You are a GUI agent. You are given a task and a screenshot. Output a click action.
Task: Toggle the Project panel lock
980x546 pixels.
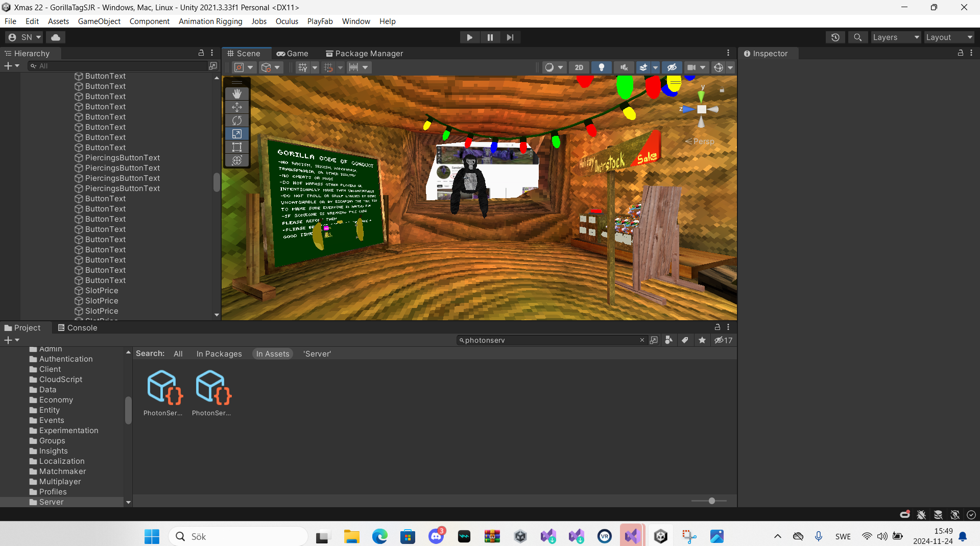click(x=718, y=327)
